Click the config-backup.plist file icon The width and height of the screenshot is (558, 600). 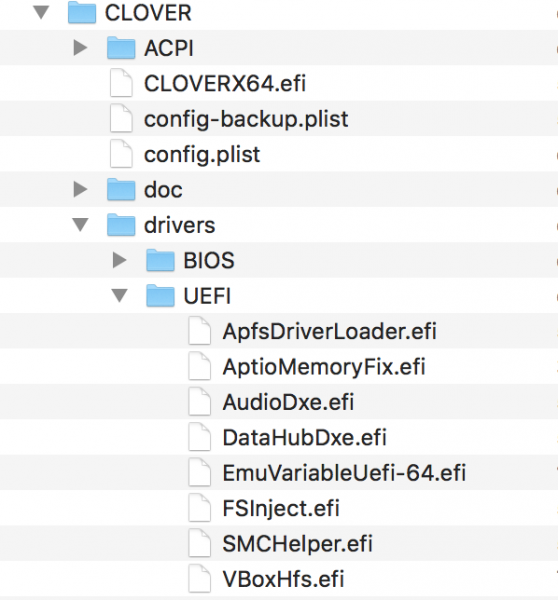point(121,119)
